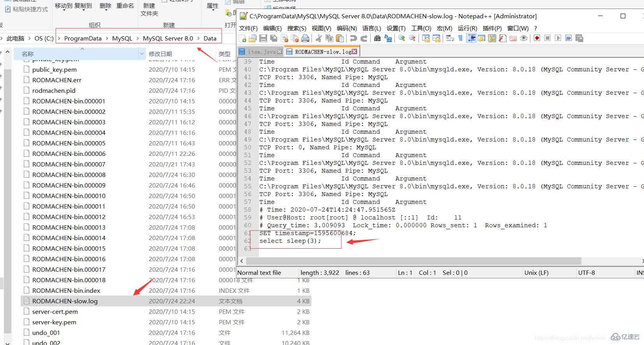Cut selection with the scissors icon
This screenshot has height=345, width=644.
click(x=318, y=38)
